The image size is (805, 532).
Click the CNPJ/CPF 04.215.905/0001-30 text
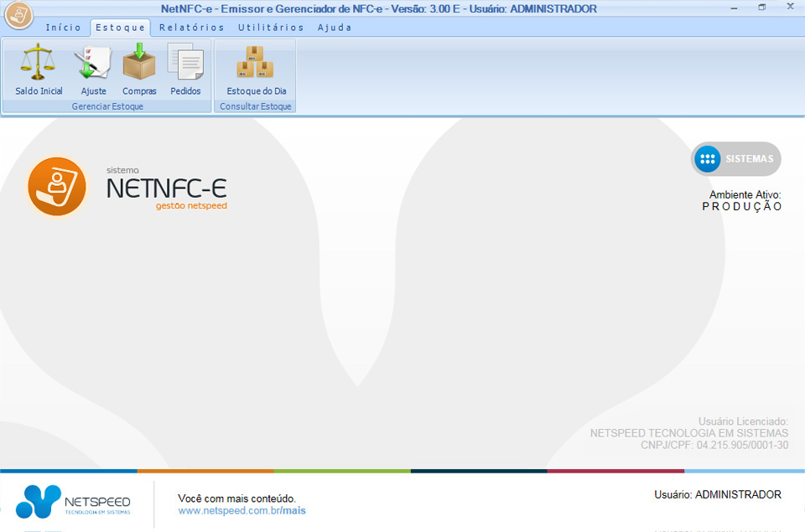point(714,446)
